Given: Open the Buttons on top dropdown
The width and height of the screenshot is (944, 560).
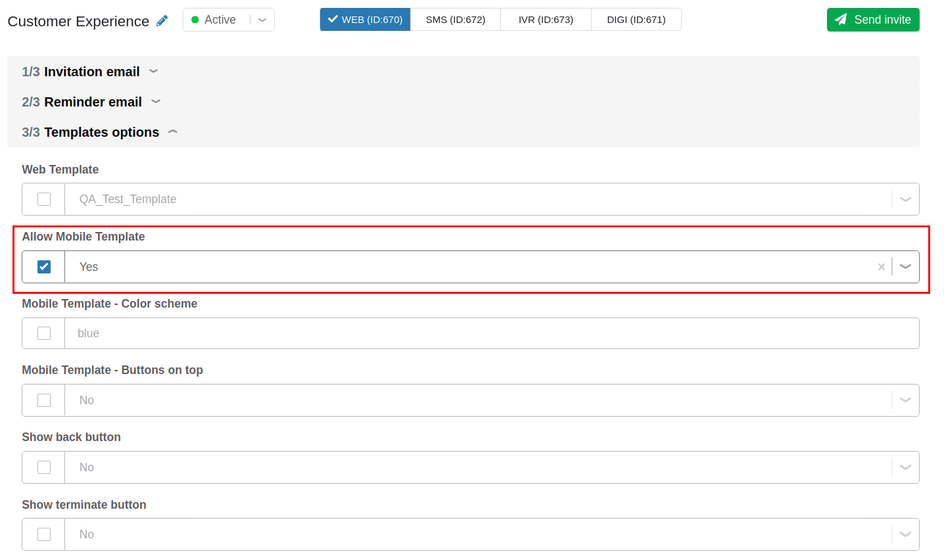Looking at the screenshot, I should click(x=905, y=400).
